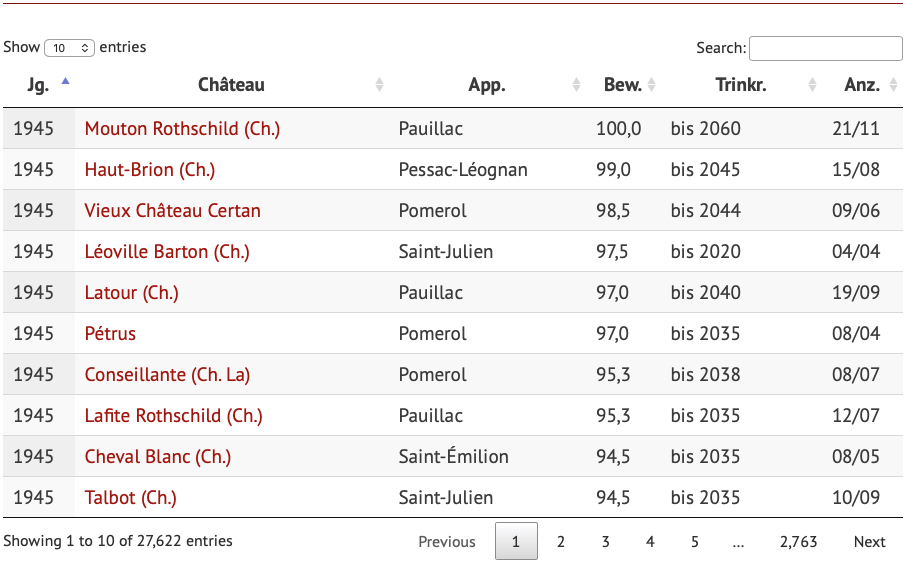Open the Talbot (Ch.) wine link

point(130,498)
